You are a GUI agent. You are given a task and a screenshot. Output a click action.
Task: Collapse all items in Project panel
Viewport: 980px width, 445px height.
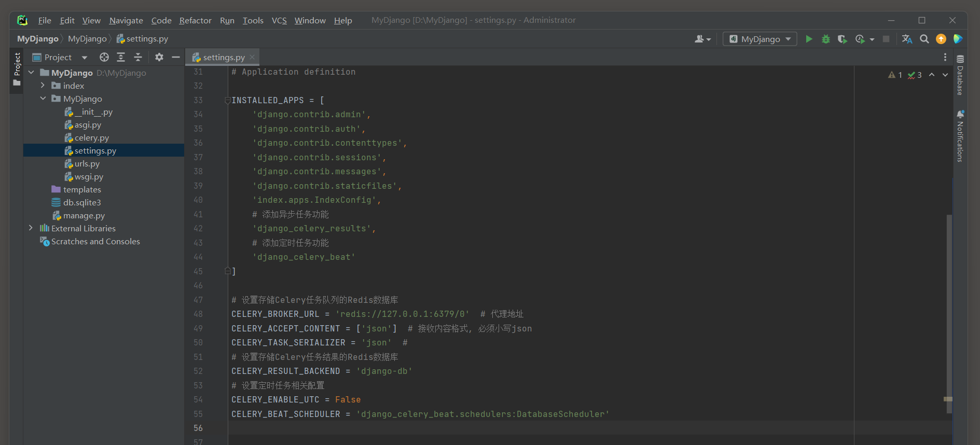pos(138,57)
